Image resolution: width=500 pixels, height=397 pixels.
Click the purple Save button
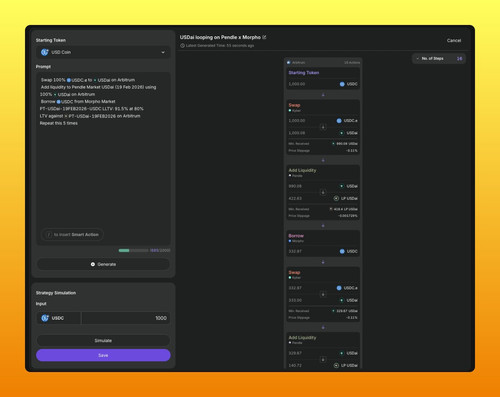click(x=103, y=355)
